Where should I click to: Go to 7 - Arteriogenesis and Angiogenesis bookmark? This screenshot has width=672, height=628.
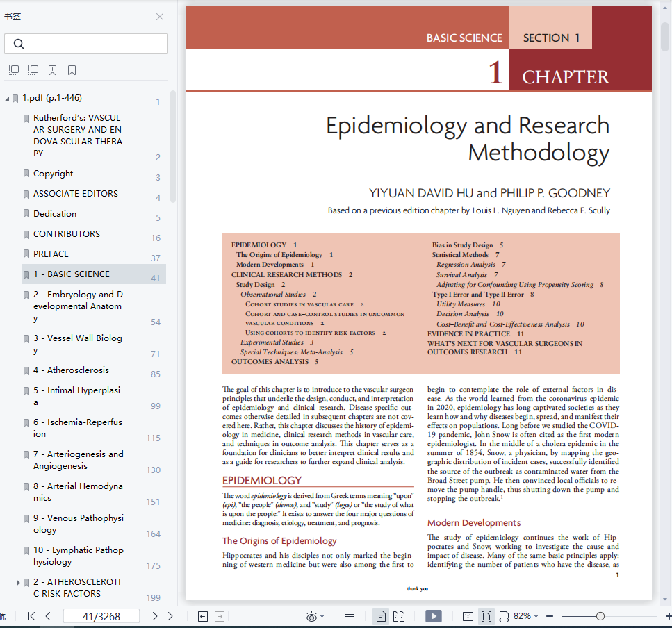tap(79, 460)
